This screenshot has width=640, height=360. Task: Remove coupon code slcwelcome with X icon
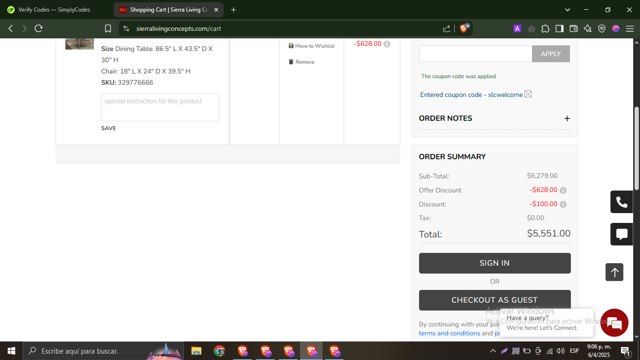pos(528,94)
